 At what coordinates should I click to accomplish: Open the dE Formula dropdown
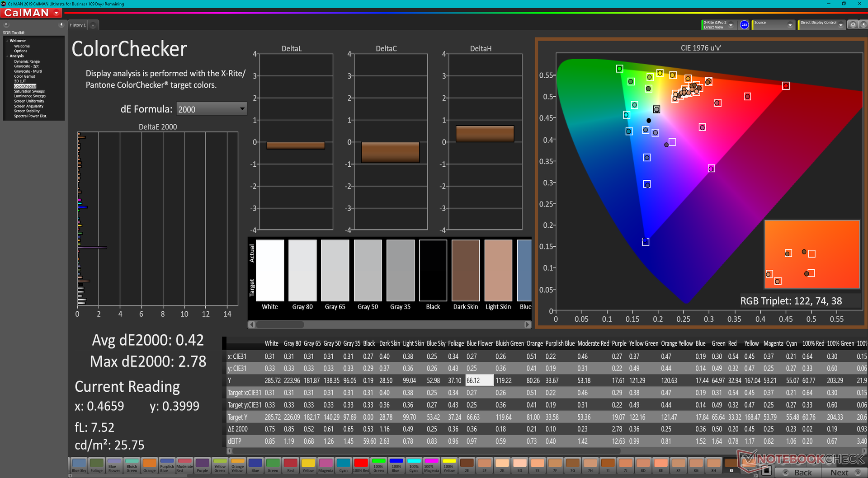tap(211, 109)
